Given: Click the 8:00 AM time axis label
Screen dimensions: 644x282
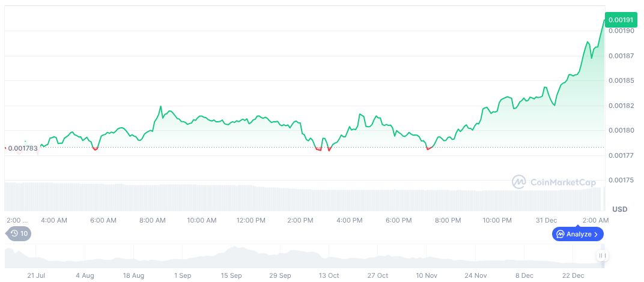Looking at the screenshot, I should [x=152, y=220].
